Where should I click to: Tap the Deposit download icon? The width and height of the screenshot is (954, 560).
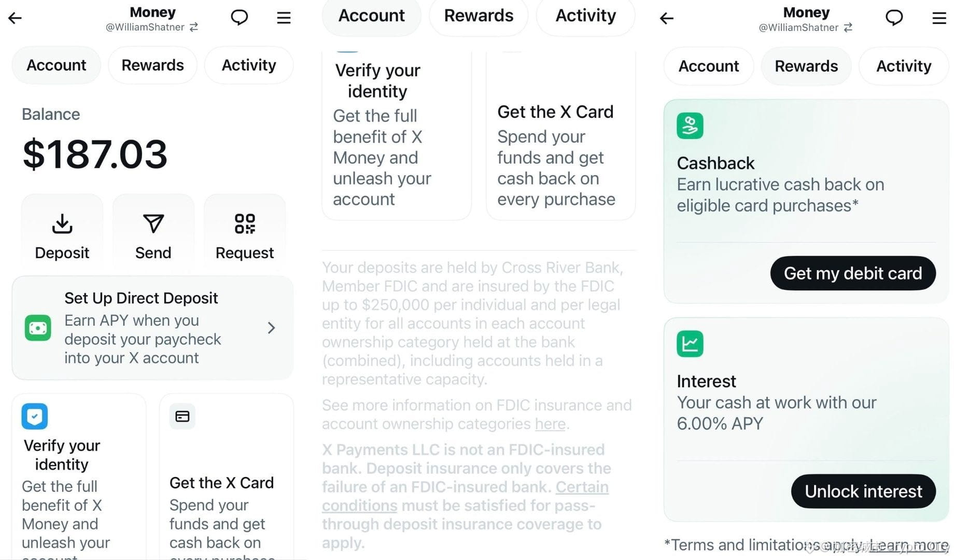62,224
